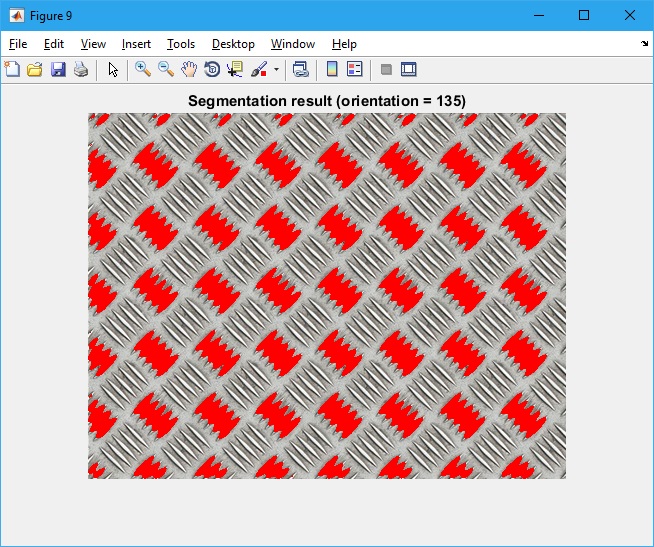Open the Insert menu

pos(136,44)
